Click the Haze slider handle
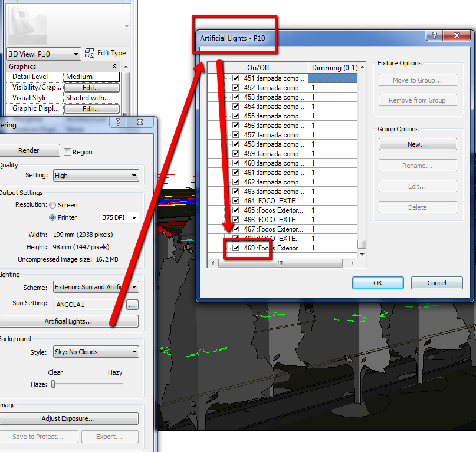The height and width of the screenshot is (452, 476). [53, 384]
